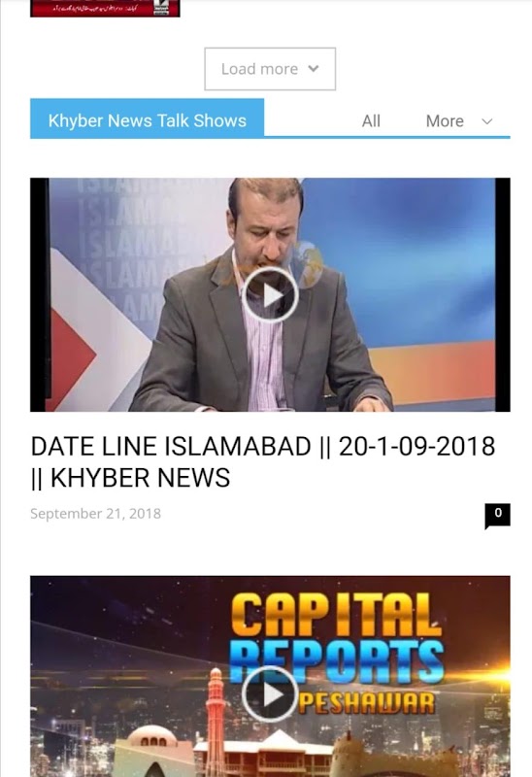Open the Date Line Islamabad anchor thumbnail

270,295
